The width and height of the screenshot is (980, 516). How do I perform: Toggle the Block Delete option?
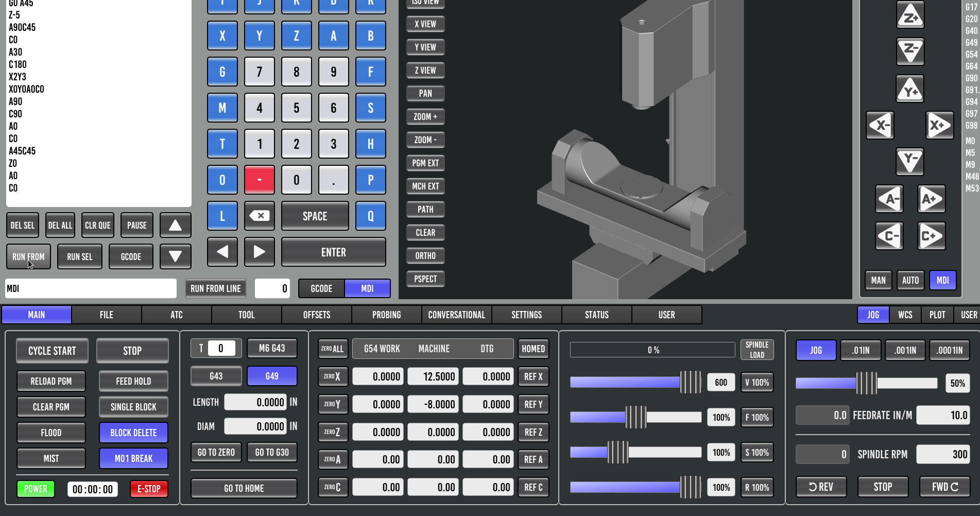133,433
